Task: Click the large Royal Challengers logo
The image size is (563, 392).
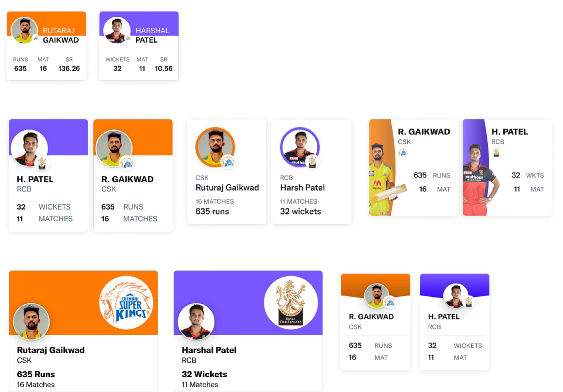Action: 291,303
